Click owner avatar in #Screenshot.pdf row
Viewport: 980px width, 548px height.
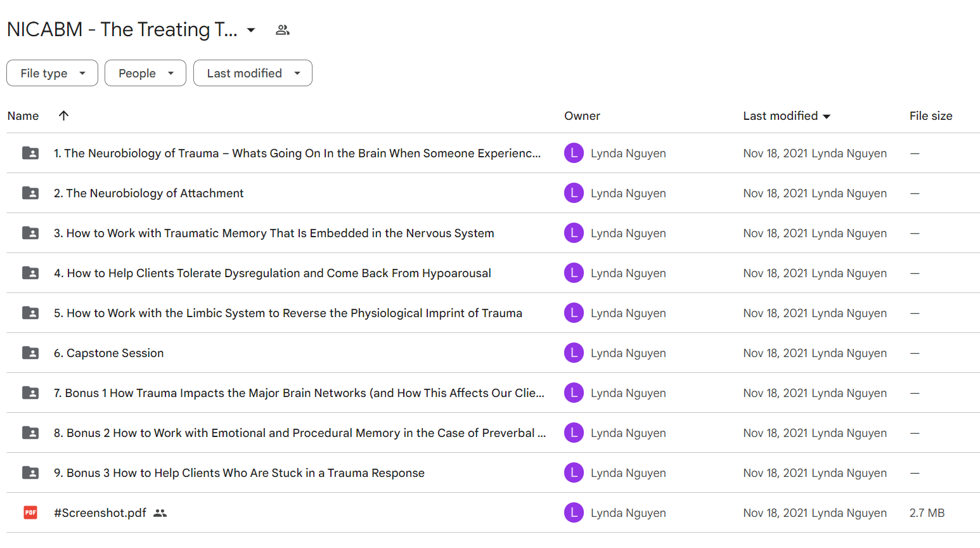coord(574,512)
